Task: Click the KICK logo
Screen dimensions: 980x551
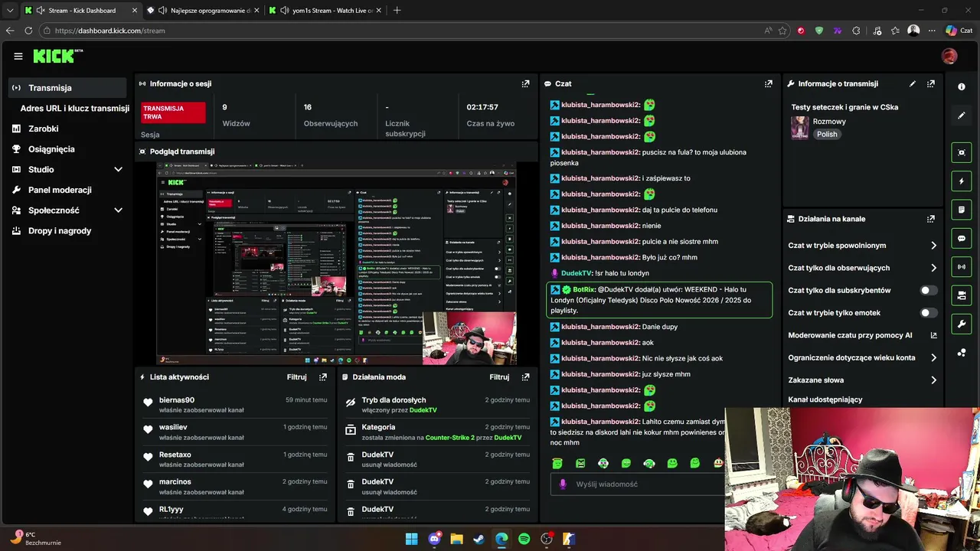Action: point(57,56)
